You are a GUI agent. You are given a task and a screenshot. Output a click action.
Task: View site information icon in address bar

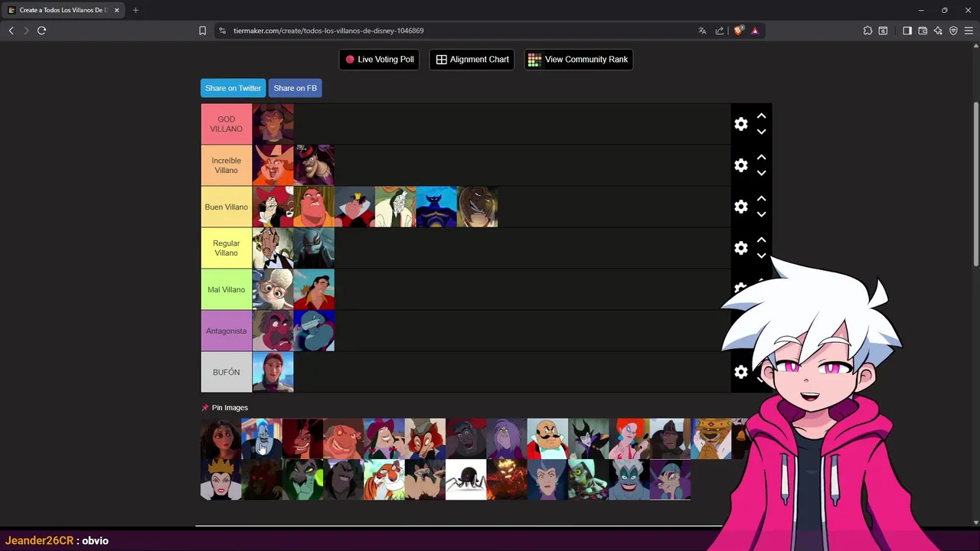[222, 31]
